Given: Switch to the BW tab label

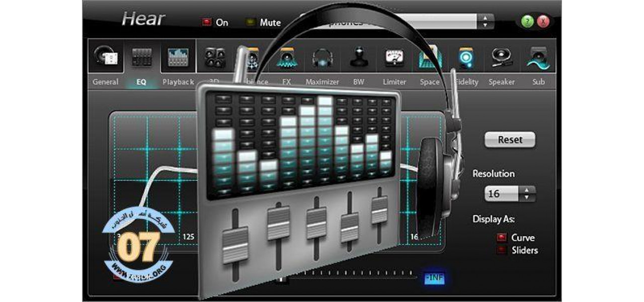Looking at the screenshot, I should tap(359, 82).
